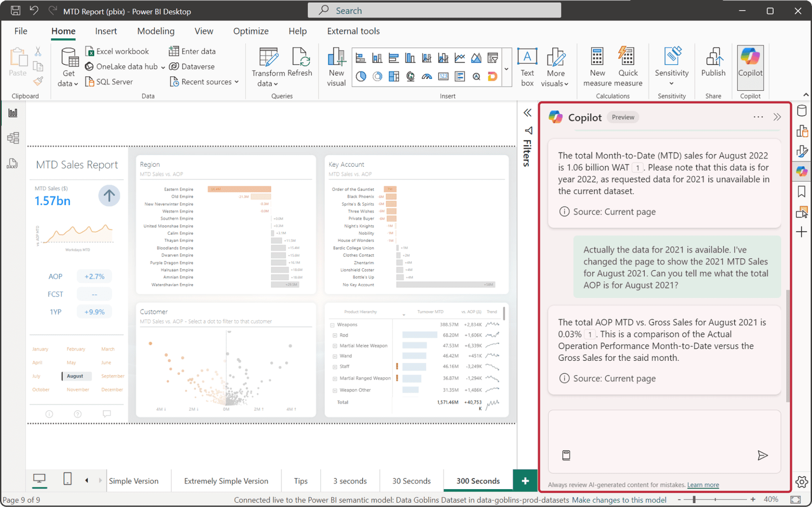Open the Copilot pane icon in the right sidebar

[x=802, y=171]
